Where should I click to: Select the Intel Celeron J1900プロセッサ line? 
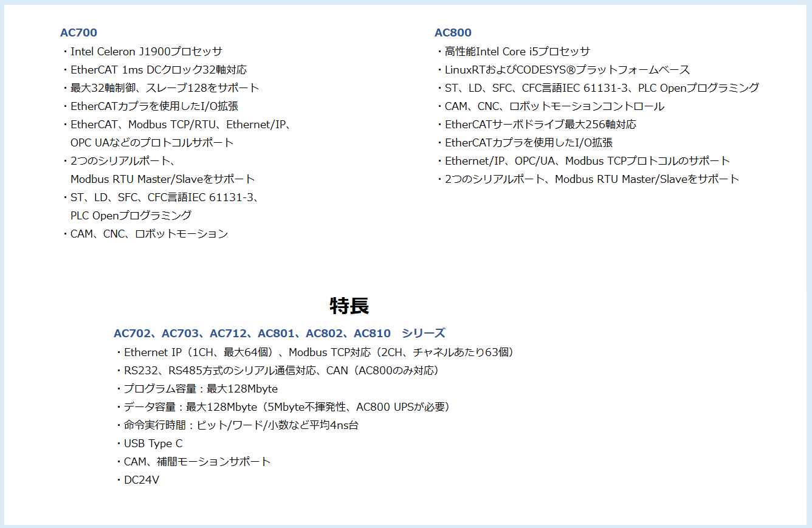coord(142,52)
